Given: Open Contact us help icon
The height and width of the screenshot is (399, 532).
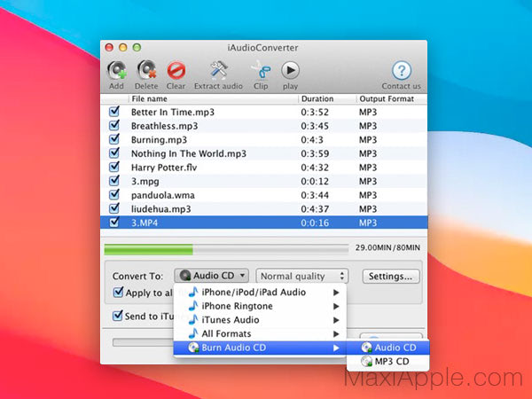Looking at the screenshot, I should (x=402, y=70).
